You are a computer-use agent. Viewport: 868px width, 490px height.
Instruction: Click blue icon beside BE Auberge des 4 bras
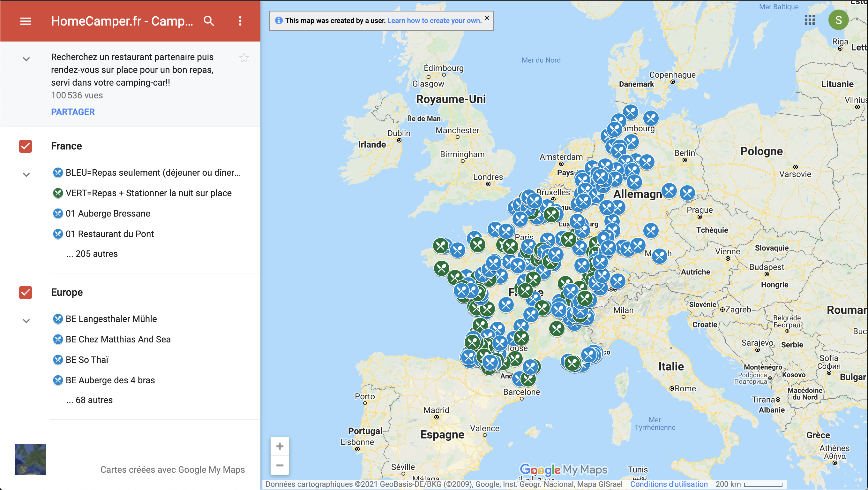pos(58,380)
